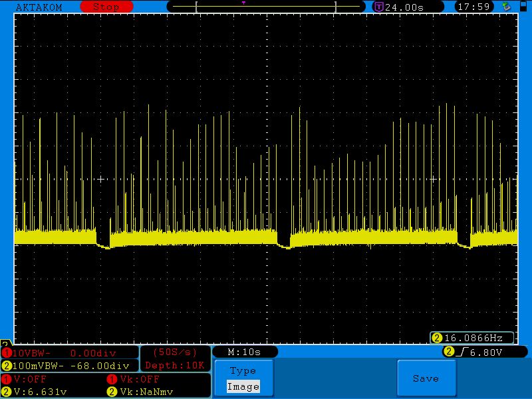Click the yellow channel 2 badge beside 100mVBW-
The width and height of the screenshot is (532, 399).
pyautogui.click(x=6, y=366)
